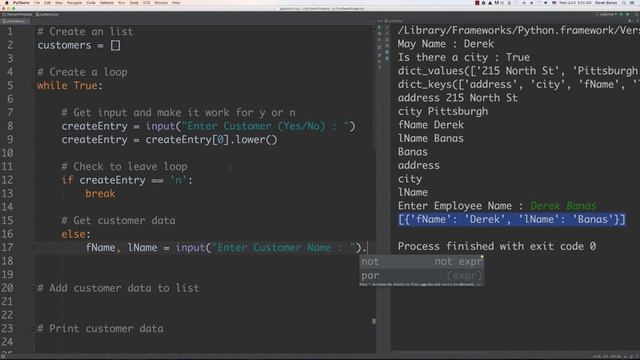Image resolution: width=640 pixels, height=360 pixels.
Task: Open the Navigate menu
Action: pos(74,3)
